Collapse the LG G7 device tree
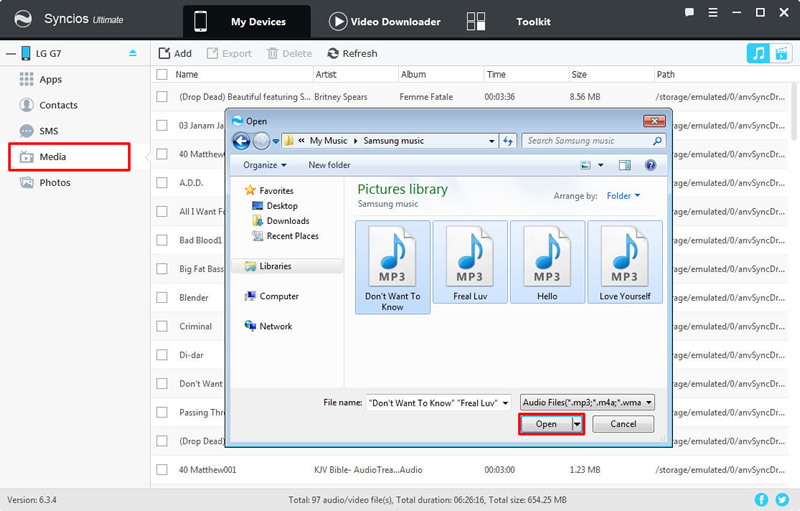This screenshot has height=511, width=800. pos(11,54)
